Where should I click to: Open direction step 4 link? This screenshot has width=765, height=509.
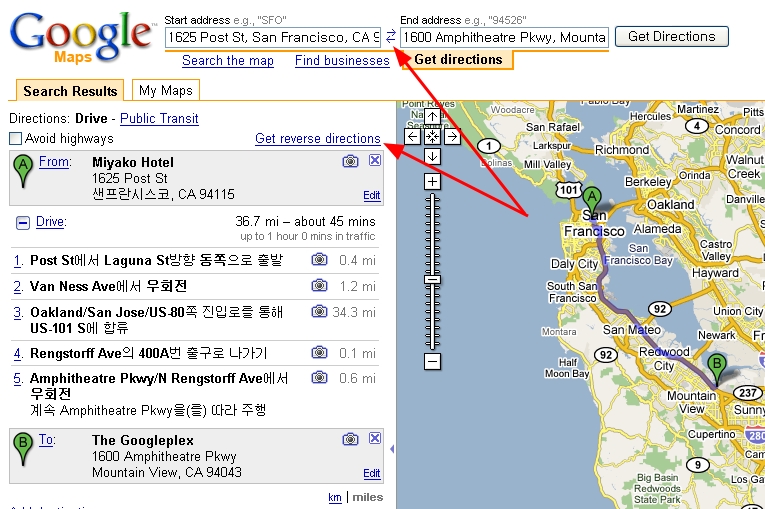(x=18, y=354)
